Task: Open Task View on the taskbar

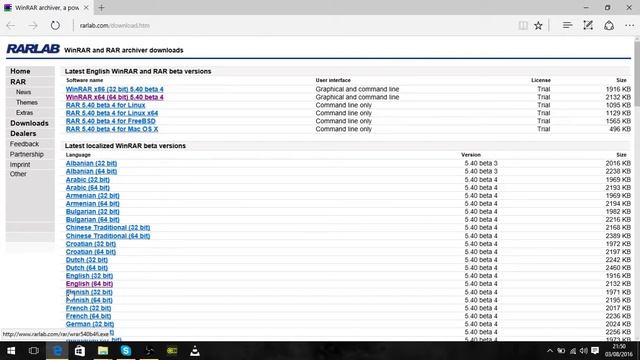Action: pyautogui.click(x=34, y=351)
